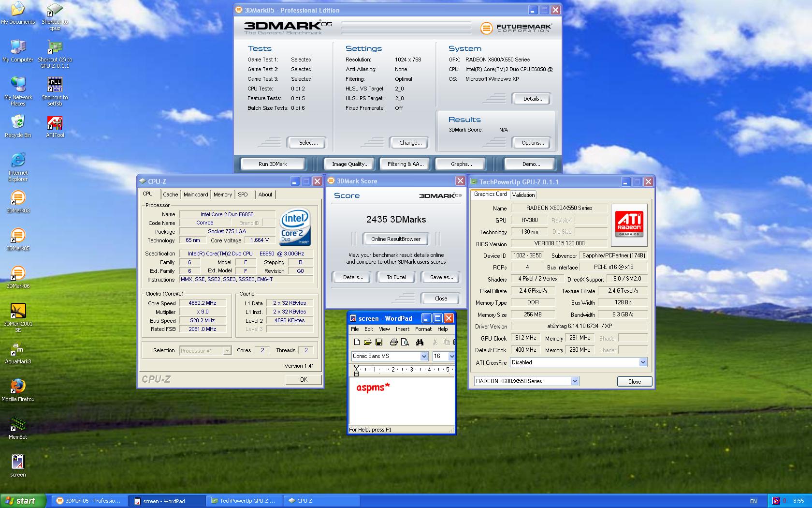Open the font size dropdown in WordPad
The width and height of the screenshot is (812, 508).
[451, 356]
